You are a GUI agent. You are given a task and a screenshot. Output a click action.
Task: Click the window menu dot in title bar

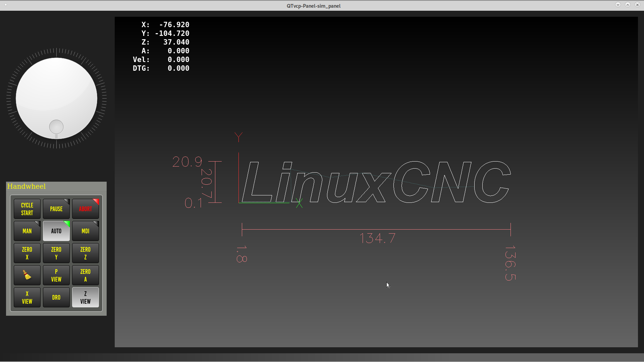[x=6, y=5]
